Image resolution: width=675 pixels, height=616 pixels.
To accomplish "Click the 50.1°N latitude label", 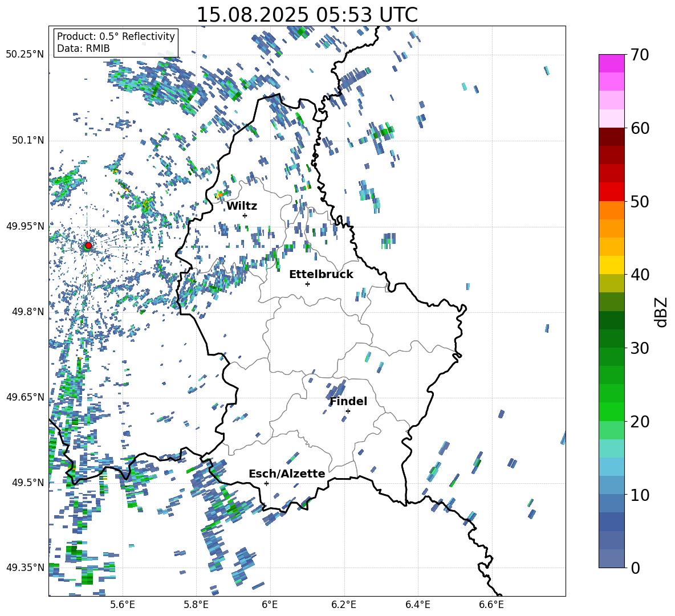I will coord(27,140).
